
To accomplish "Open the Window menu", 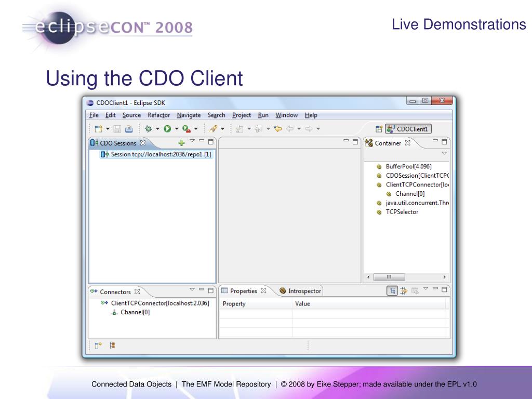I will (x=287, y=115).
